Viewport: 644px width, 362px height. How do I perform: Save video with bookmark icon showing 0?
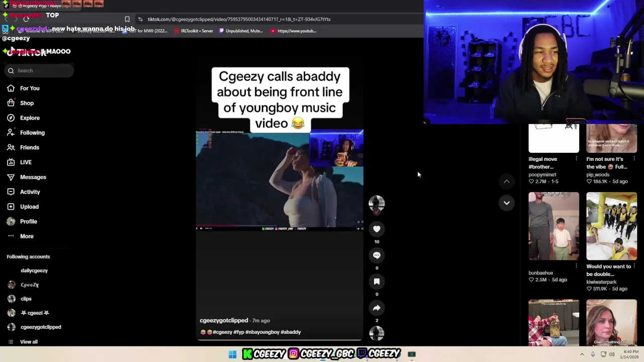376,282
